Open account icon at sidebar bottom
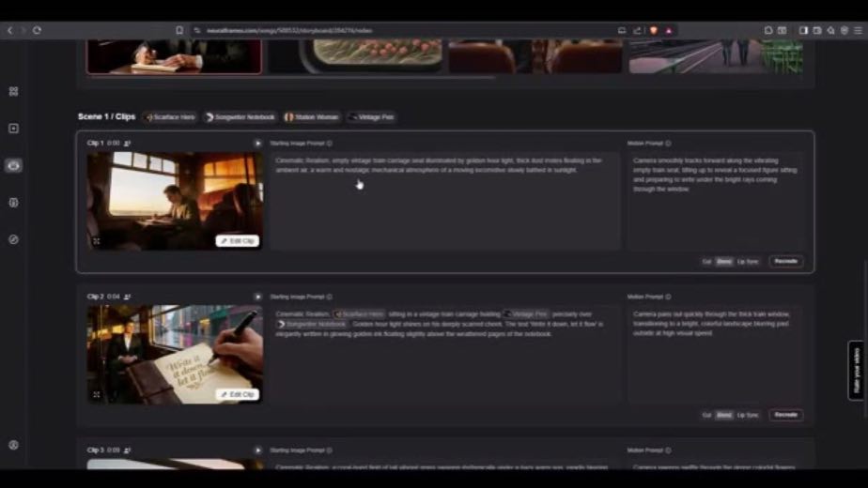Viewport: 868px width, 488px height. [x=14, y=445]
